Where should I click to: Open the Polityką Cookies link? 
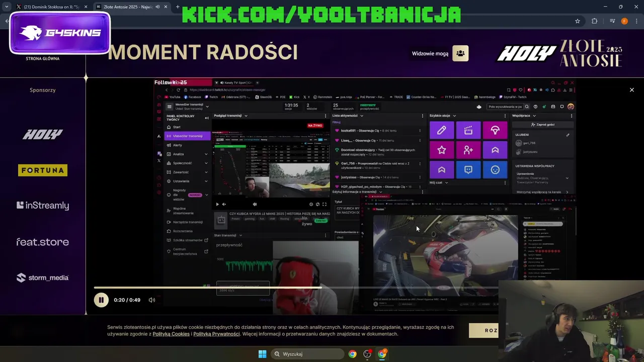coord(171,334)
